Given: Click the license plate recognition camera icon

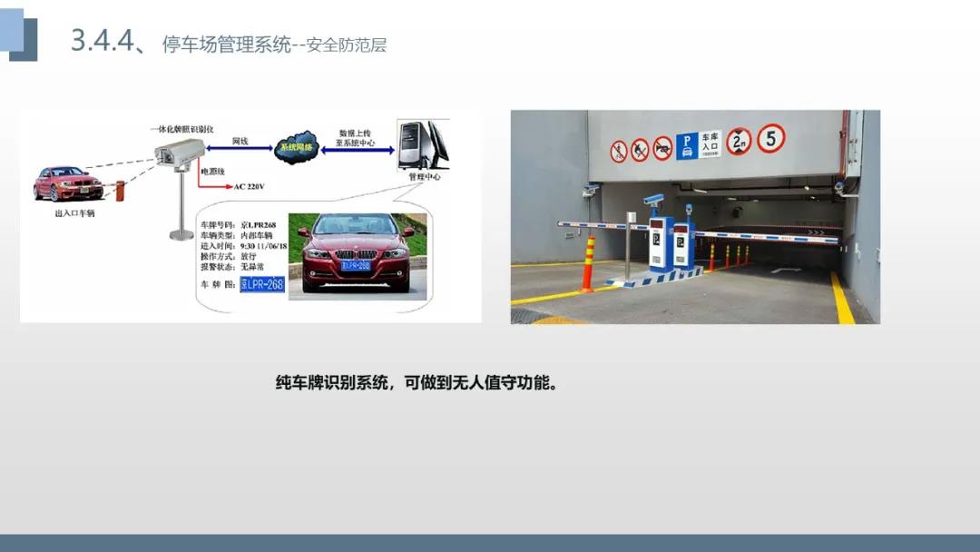Looking at the screenshot, I should pyautogui.click(x=180, y=153).
